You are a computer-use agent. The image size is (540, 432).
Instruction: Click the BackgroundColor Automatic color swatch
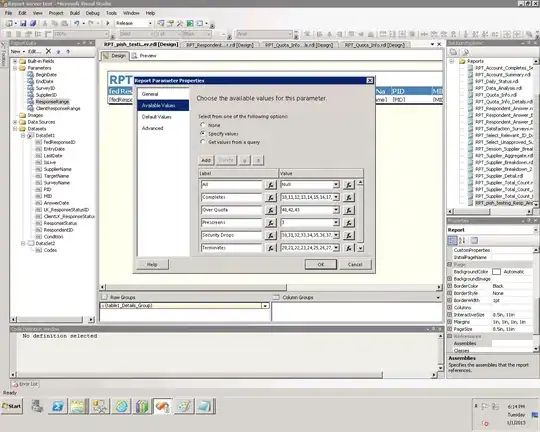(496, 272)
